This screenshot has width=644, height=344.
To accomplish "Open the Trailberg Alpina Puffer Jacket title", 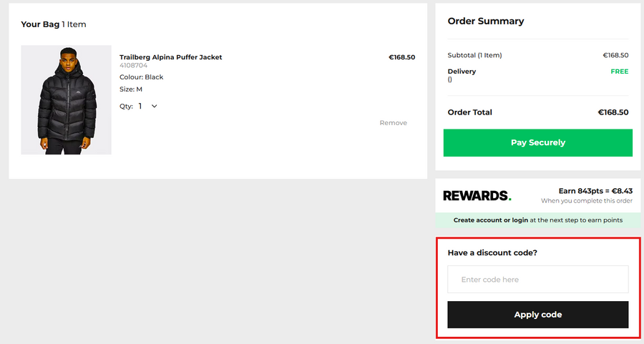I will [x=170, y=57].
